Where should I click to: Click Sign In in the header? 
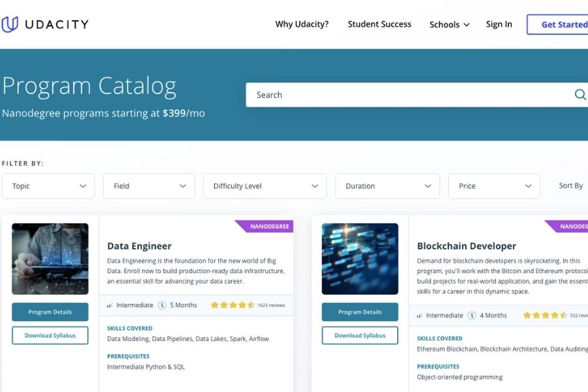click(498, 24)
